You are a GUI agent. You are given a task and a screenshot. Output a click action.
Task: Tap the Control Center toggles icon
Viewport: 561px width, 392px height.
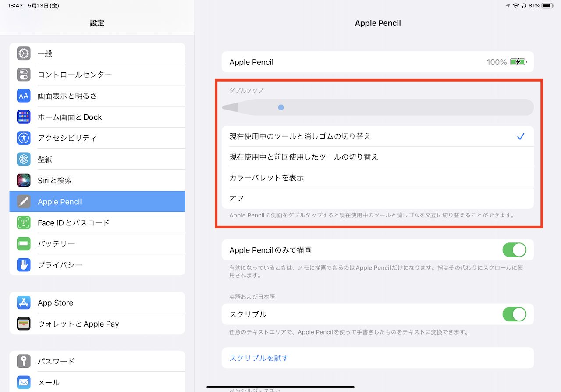(24, 75)
